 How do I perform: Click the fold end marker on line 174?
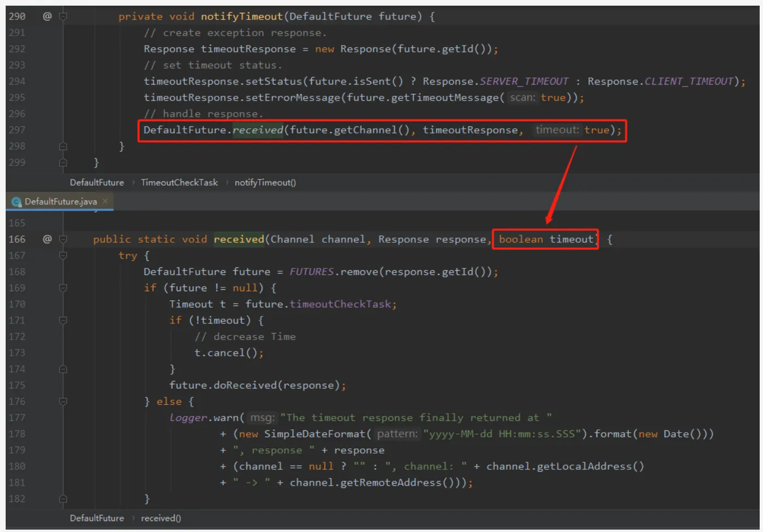(63, 369)
